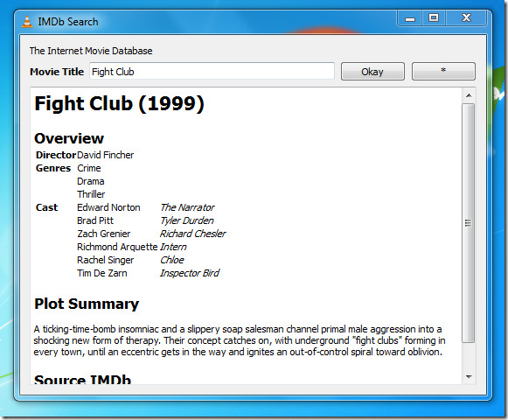Click the "Genres" label
The image size is (508, 420).
[53, 168]
